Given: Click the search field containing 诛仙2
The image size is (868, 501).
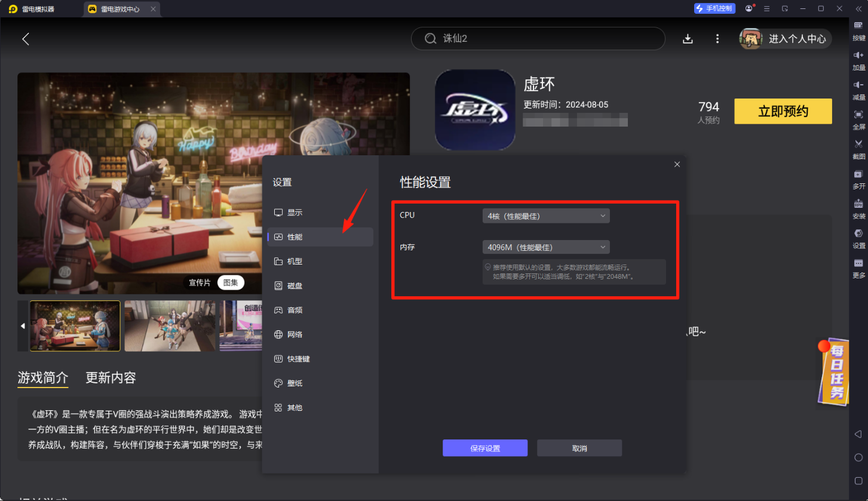Looking at the screenshot, I should tap(538, 38).
